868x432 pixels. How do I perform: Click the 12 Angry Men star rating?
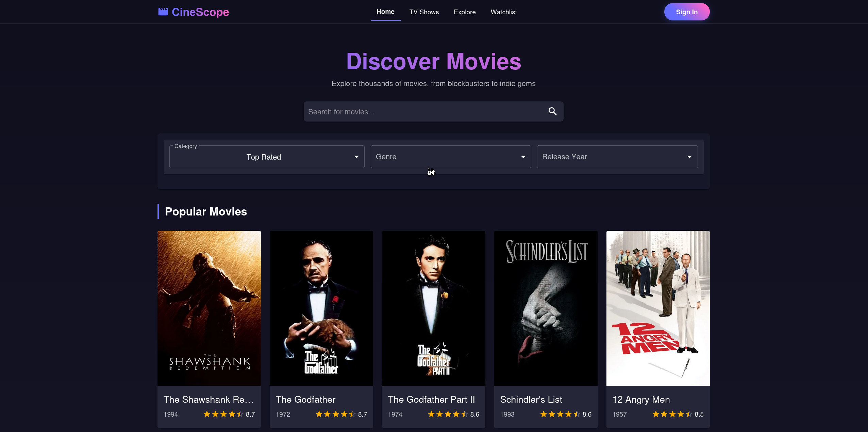[672, 414]
